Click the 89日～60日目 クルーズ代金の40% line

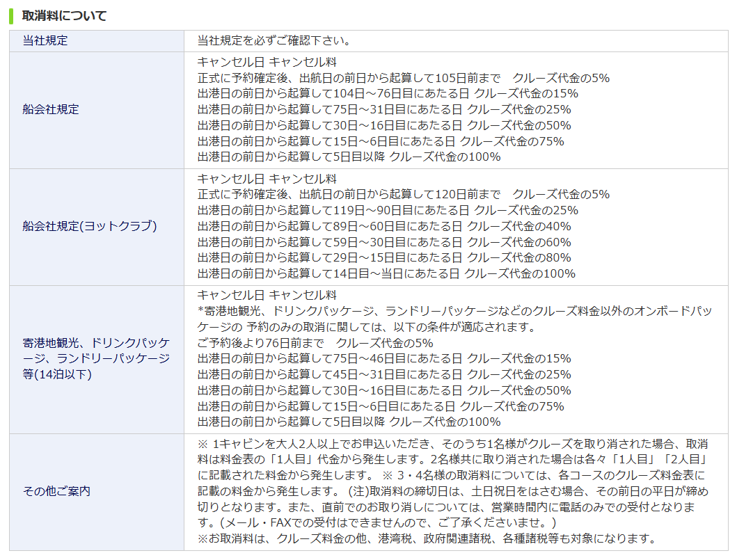(x=384, y=227)
